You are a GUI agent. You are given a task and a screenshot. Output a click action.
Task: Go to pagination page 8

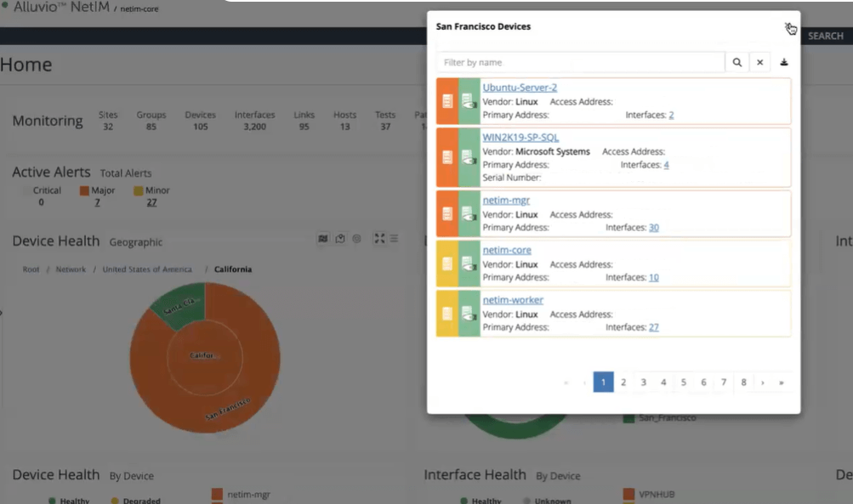click(743, 382)
